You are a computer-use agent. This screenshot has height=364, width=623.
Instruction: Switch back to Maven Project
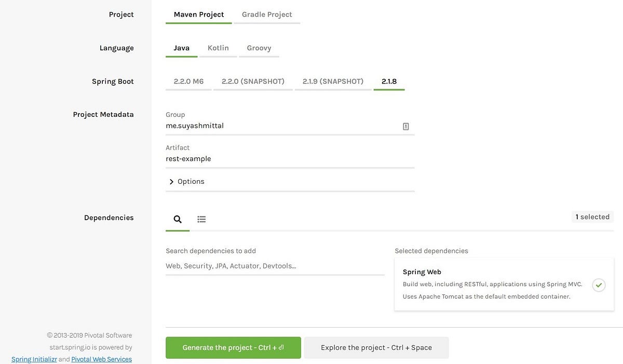(x=199, y=14)
